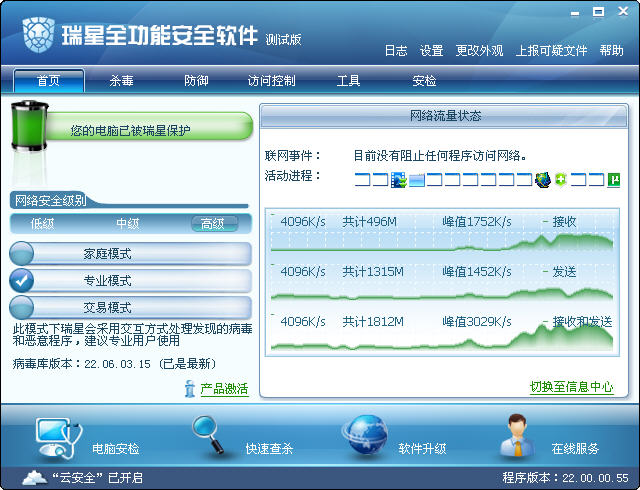Viewport: 640px width, 490px height.
Task: Click the 测试版 label in title
Action: point(283,39)
